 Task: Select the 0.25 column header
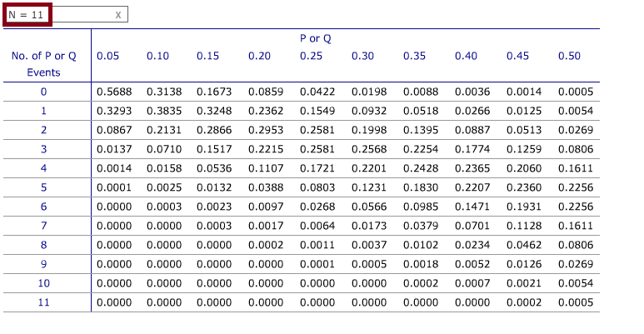[311, 56]
